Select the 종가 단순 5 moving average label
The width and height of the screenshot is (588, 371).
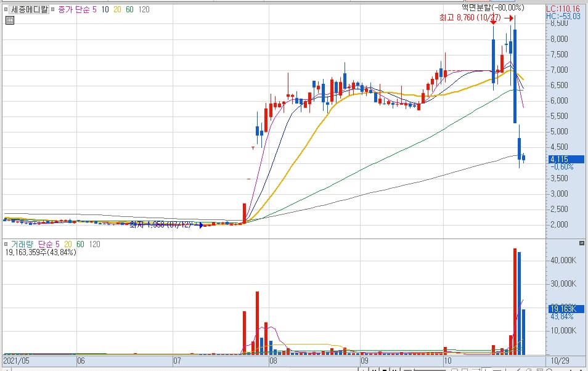(x=77, y=9)
